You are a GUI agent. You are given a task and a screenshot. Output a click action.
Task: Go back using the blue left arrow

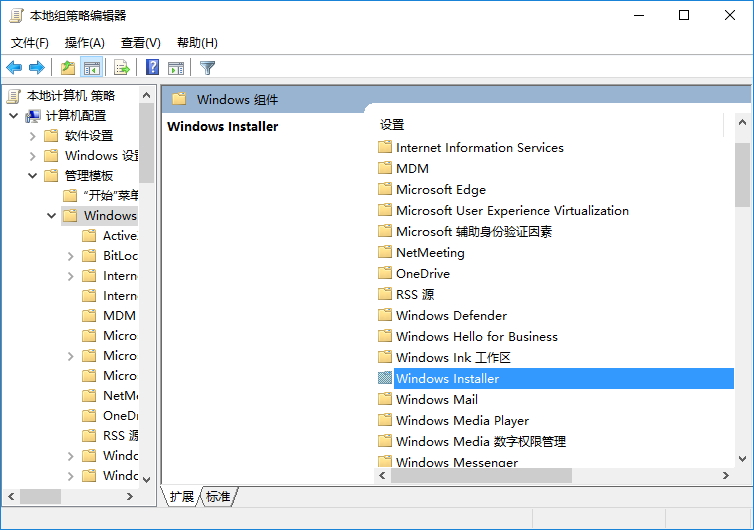[14, 67]
